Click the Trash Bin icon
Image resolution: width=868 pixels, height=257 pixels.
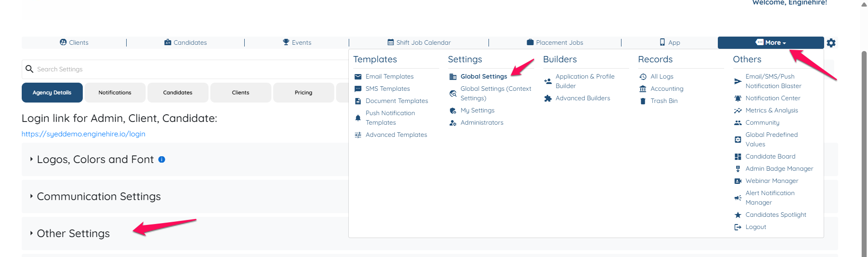click(643, 101)
